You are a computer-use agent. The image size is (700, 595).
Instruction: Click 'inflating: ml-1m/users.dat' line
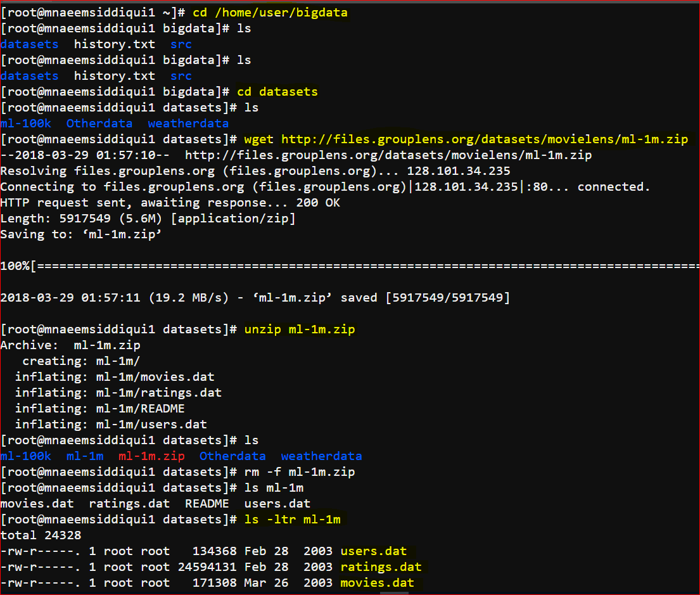click(111, 425)
